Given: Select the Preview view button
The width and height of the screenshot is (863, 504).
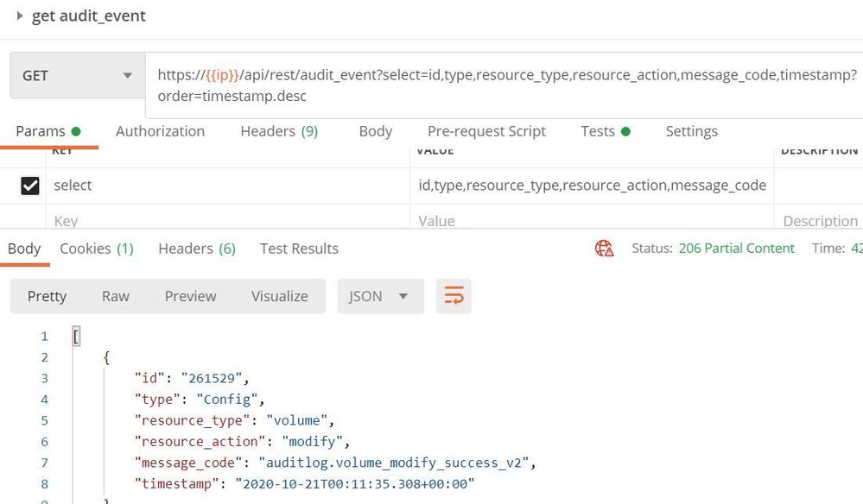Looking at the screenshot, I should 190,296.
